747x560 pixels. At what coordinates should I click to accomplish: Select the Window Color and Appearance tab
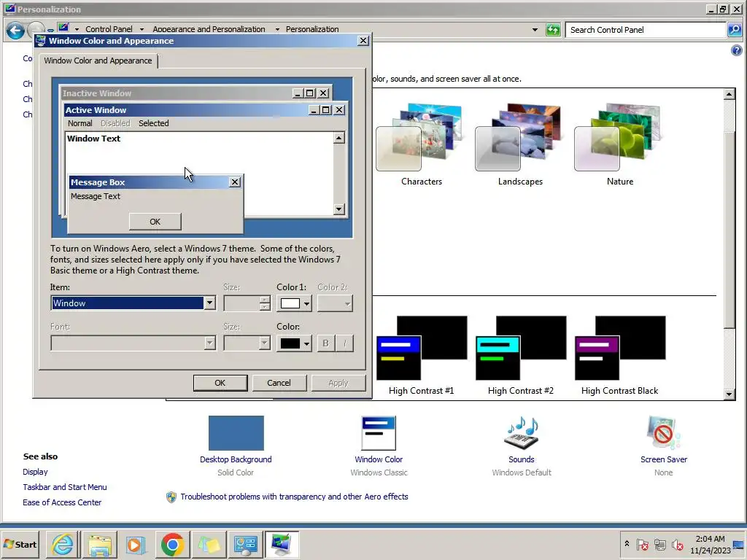(x=98, y=61)
